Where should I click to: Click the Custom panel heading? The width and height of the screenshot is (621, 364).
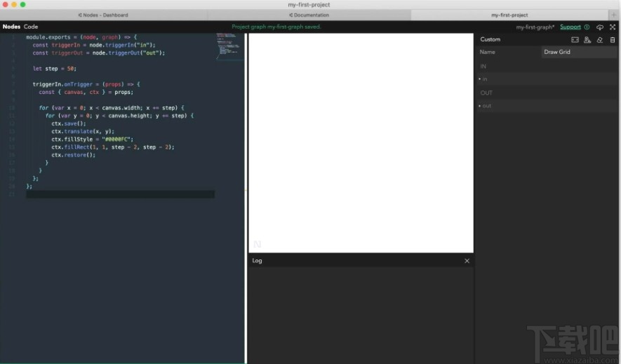click(x=490, y=39)
